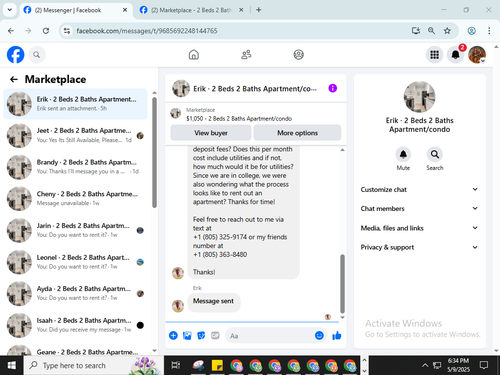This screenshot has height=375, width=500.
Task: Open the Windows notification center
Action: point(484,365)
